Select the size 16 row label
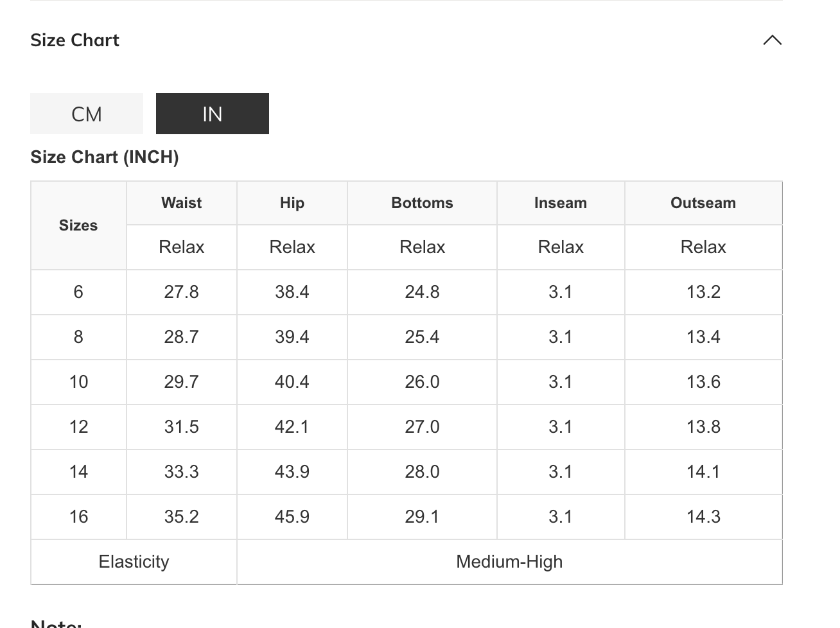The height and width of the screenshot is (628, 840). point(78,517)
